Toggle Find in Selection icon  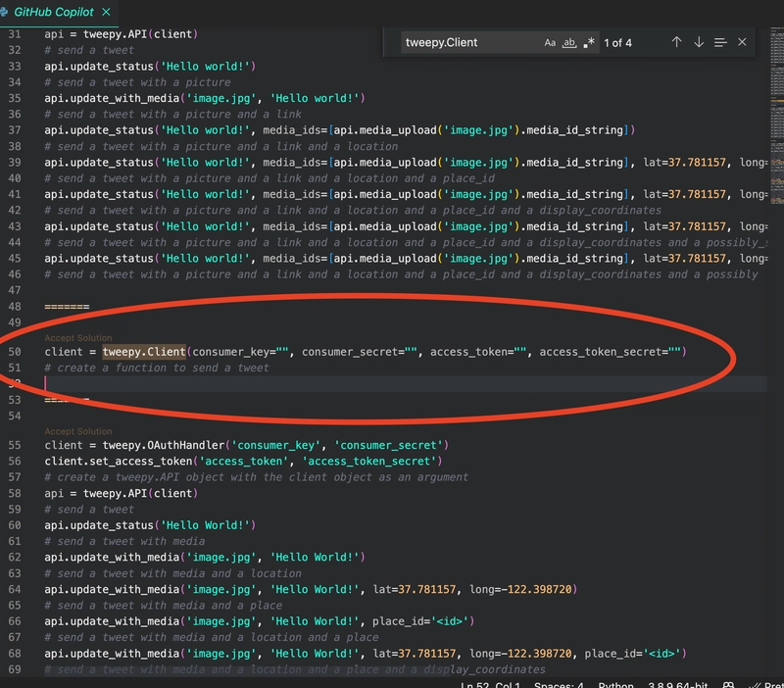720,43
